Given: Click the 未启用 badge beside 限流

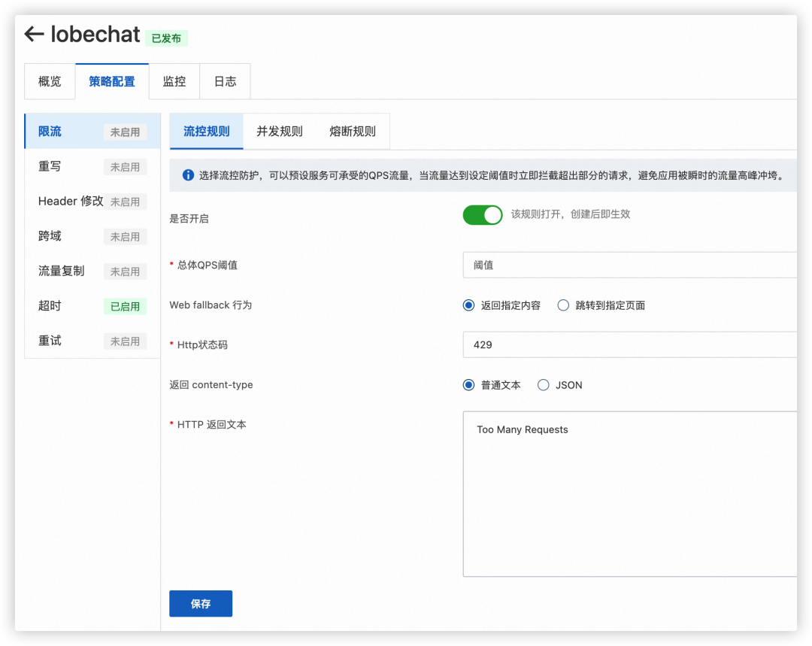Looking at the screenshot, I should point(126,132).
